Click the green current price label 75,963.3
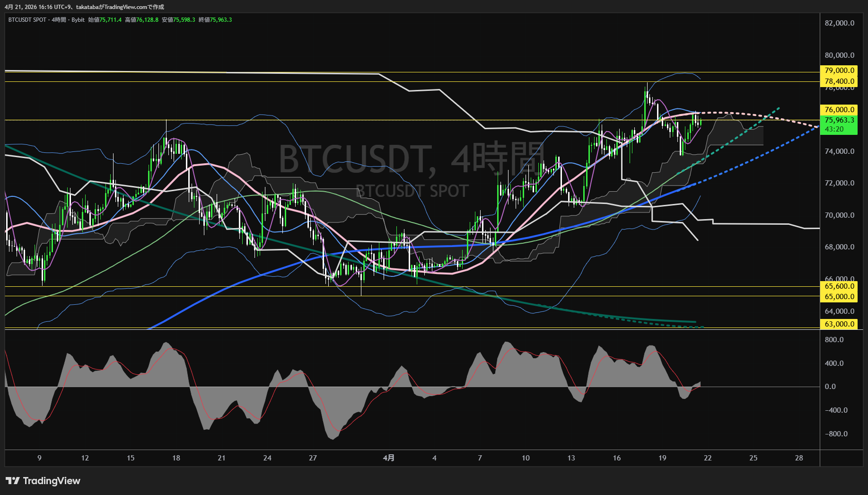 [x=839, y=120]
